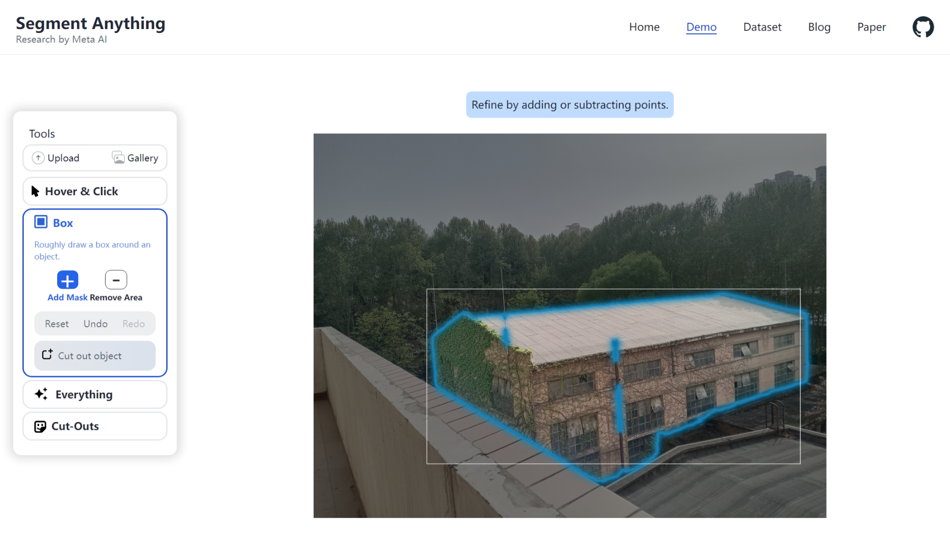The height and width of the screenshot is (560, 950).
Task: Click the Segment Anything title
Action: (91, 23)
